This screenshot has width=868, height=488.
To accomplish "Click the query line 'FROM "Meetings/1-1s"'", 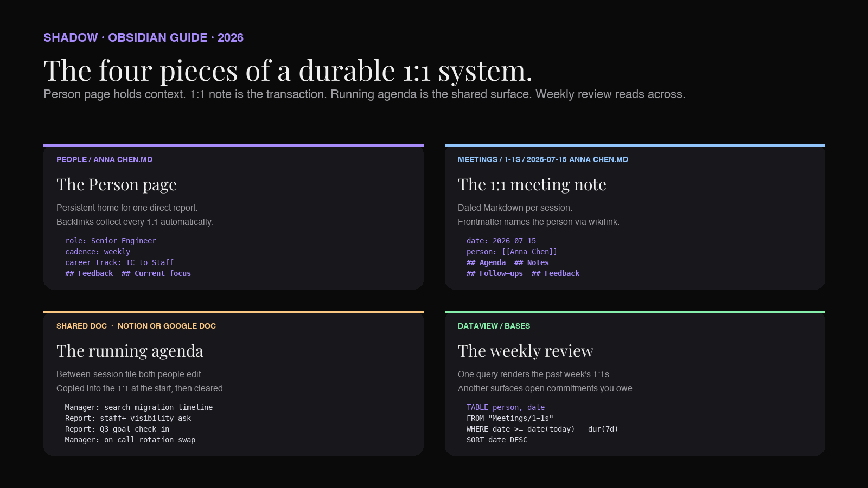I will pyautogui.click(x=510, y=418).
